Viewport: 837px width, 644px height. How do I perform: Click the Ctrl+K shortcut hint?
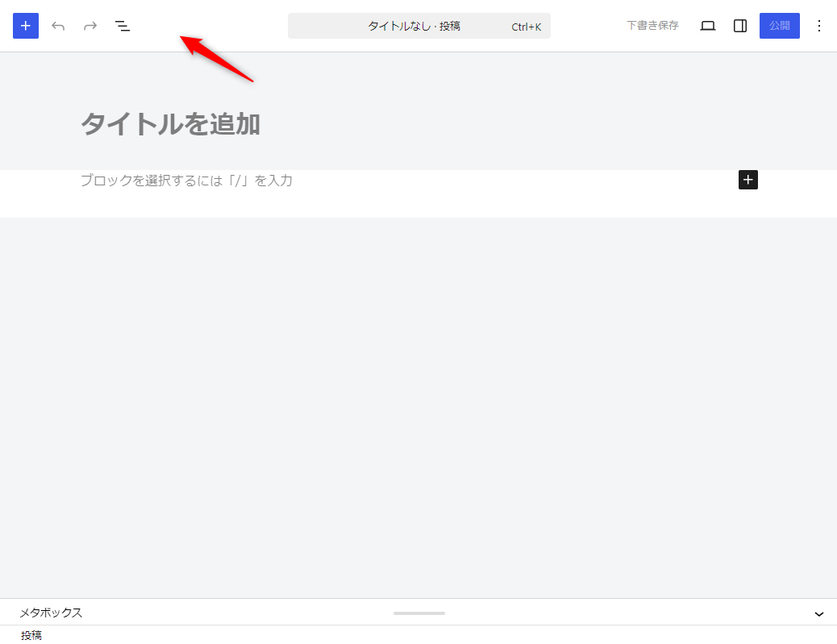tap(526, 27)
